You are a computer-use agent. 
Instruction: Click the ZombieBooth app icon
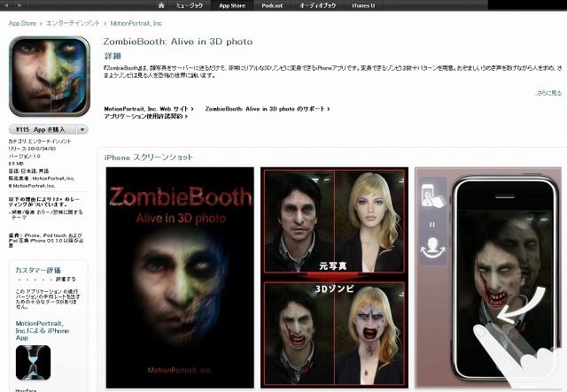[50, 76]
